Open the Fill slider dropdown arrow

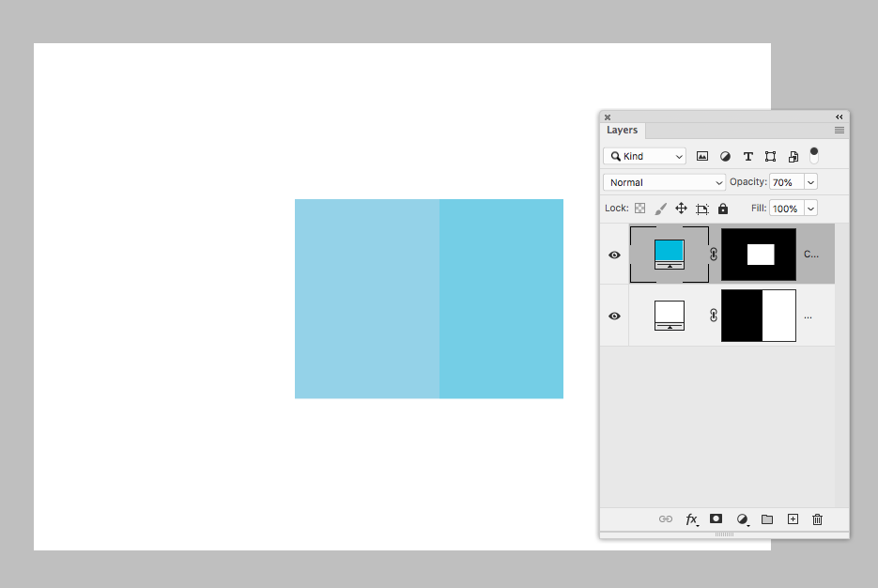810,209
